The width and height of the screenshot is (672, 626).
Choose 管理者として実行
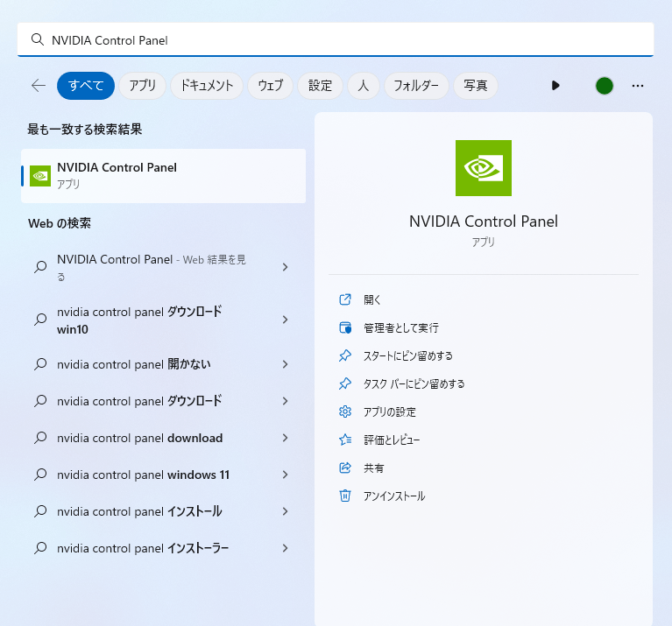click(401, 328)
